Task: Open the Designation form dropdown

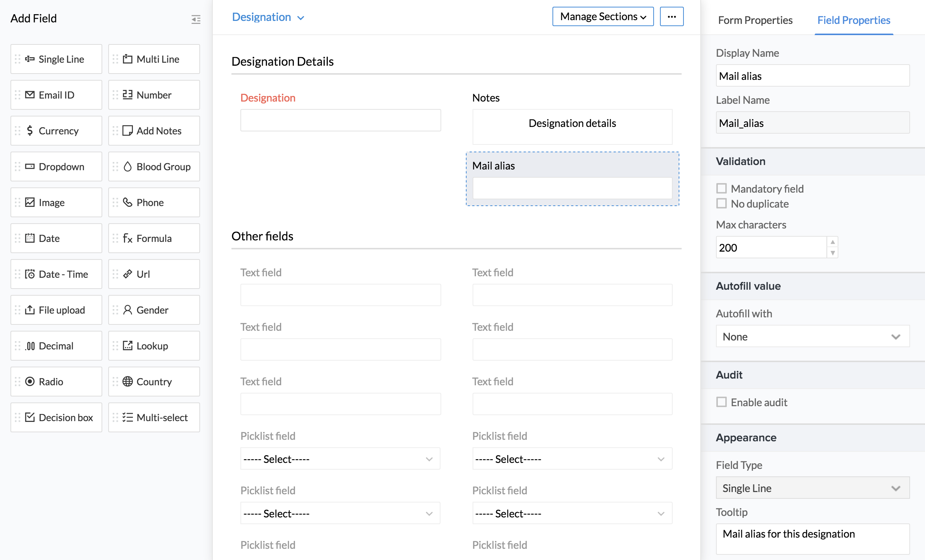Action: point(268,17)
